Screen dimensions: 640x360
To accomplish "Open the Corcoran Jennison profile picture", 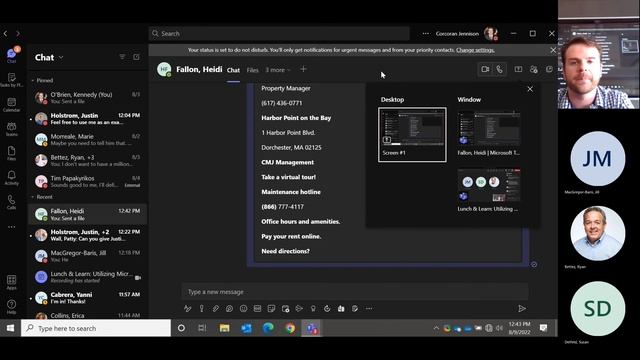I will point(491,33).
